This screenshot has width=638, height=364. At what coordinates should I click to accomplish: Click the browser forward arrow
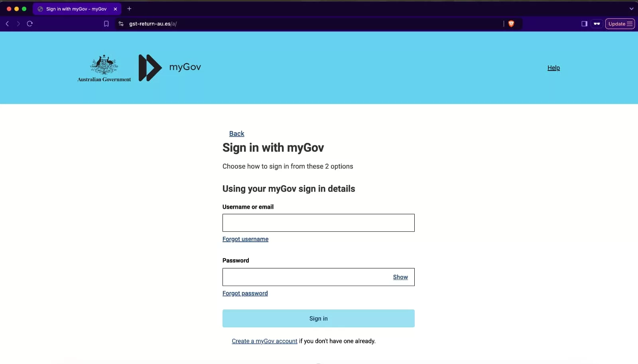pyautogui.click(x=18, y=24)
